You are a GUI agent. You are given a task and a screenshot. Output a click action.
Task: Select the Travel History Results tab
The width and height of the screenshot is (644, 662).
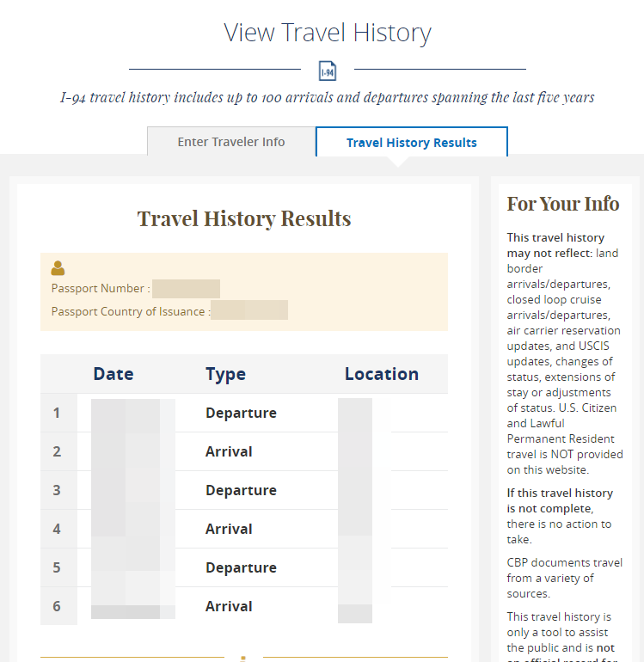411,143
